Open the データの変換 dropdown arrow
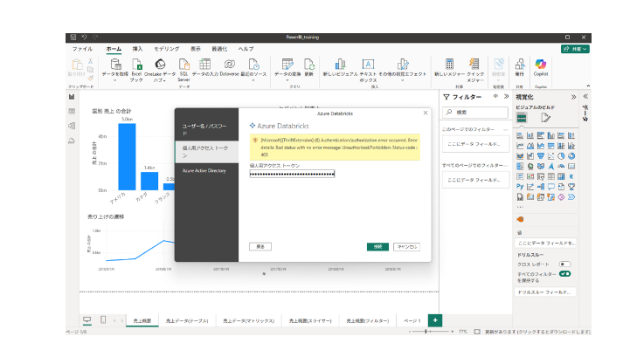Viewport: 623px width, 364px height. pyautogui.click(x=287, y=80)
